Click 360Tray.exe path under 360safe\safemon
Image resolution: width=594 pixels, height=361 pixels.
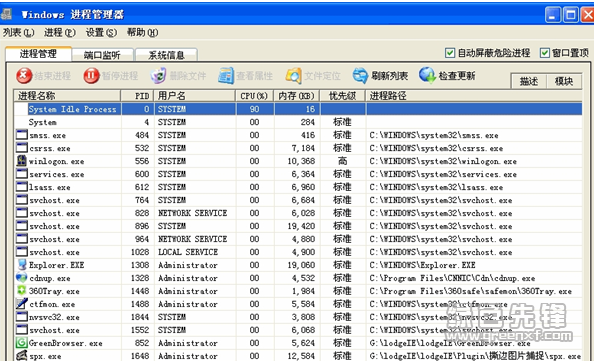pyautogui.click(x=471, y=291)
